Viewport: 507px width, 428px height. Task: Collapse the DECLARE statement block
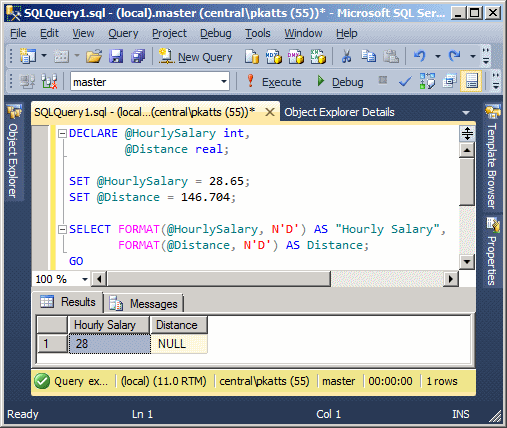[x=62, y=134]
